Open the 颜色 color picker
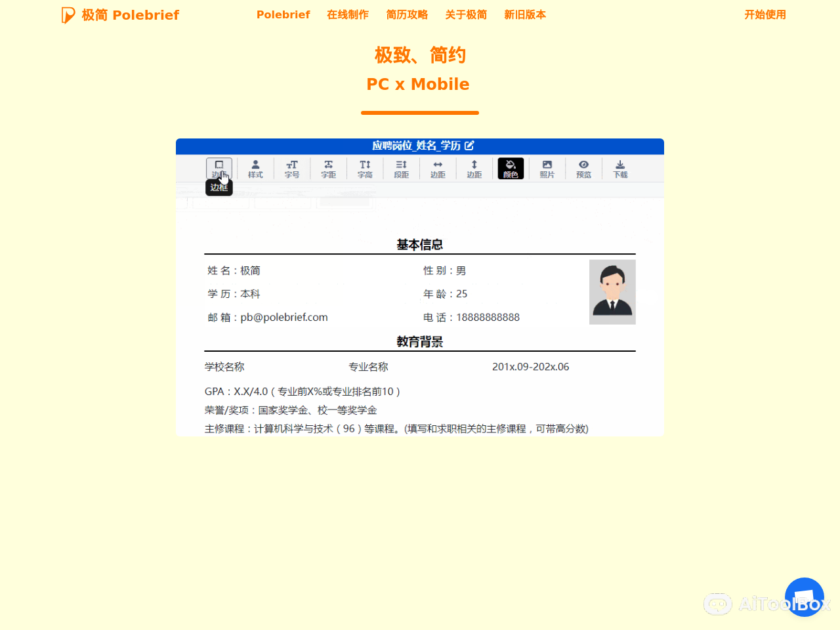 click(511, 168)
